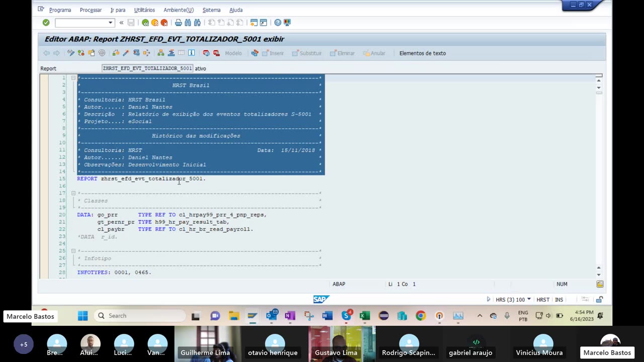This screenshot has height=362, width=644.
Task: Click the orange Exit icon
Action: click(154, 23)
